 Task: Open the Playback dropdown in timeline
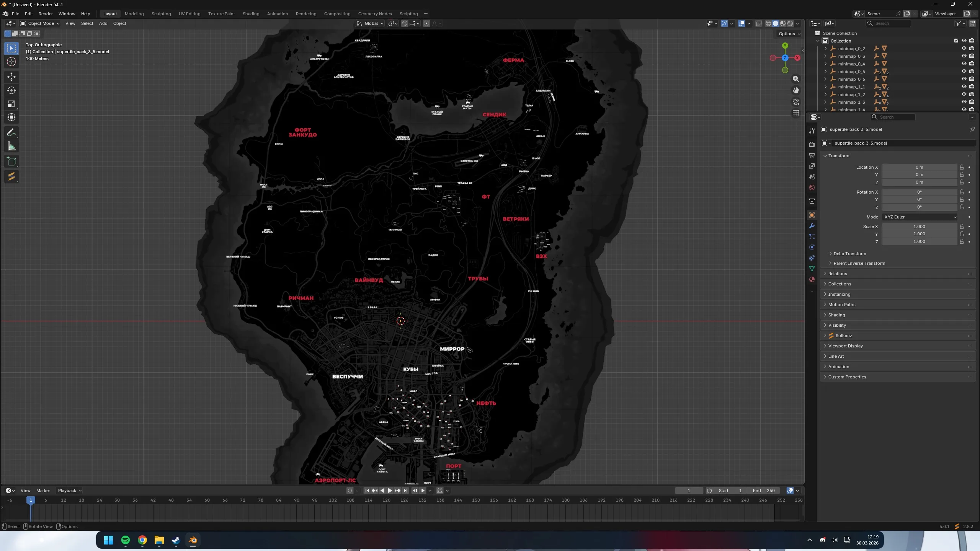[69, 491]
